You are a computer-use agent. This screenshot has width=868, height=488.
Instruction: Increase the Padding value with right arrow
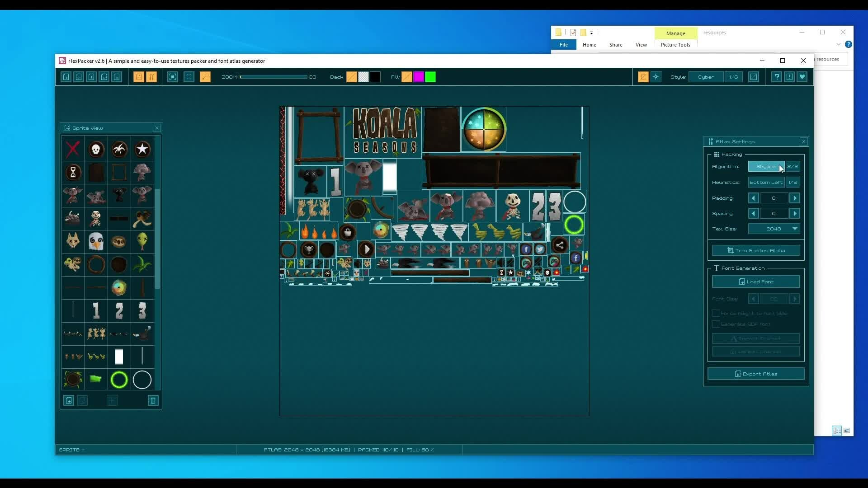point(795,198)
